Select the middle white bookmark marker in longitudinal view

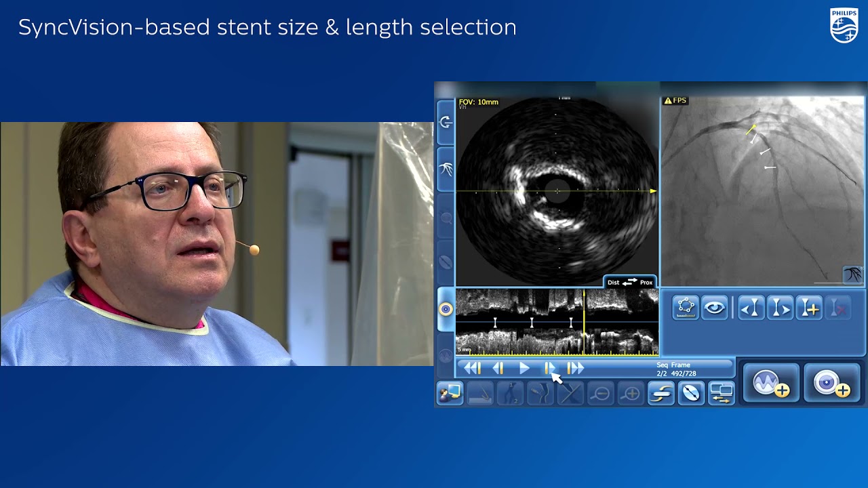[532, 321]
